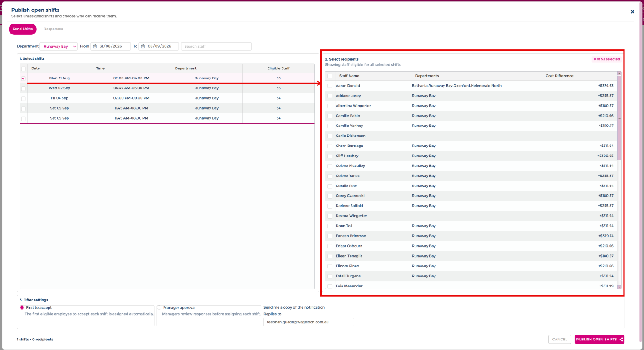Click the Eligible Staff column header
This screenshot has height=350, width=644.
click(x=278, y=68)
